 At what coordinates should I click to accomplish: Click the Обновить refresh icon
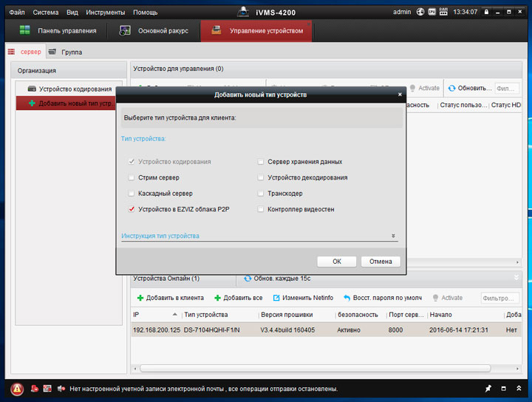point(451,88)
